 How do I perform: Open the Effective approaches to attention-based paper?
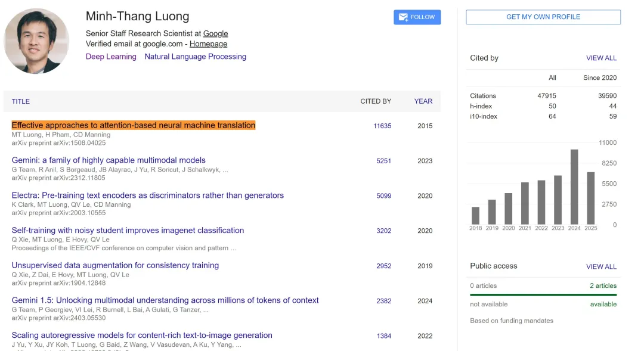click(x=134, y=125)
